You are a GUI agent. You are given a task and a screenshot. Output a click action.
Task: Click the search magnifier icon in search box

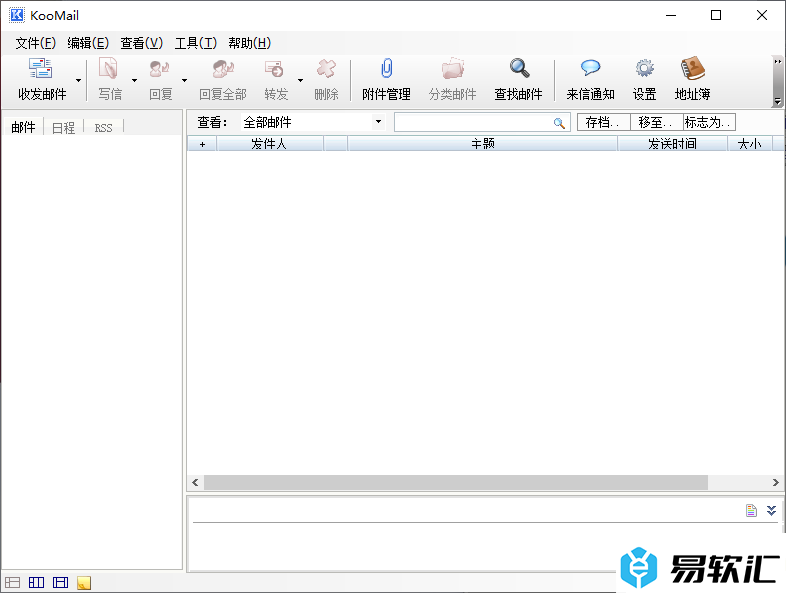click(559, 123)
